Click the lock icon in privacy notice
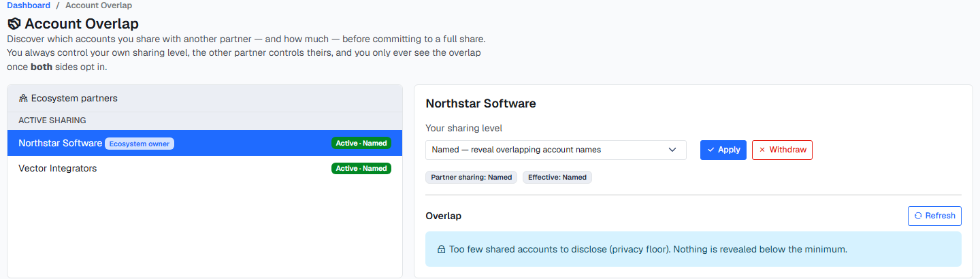Screen dimensions: 980x279 [x=441, y=249]
